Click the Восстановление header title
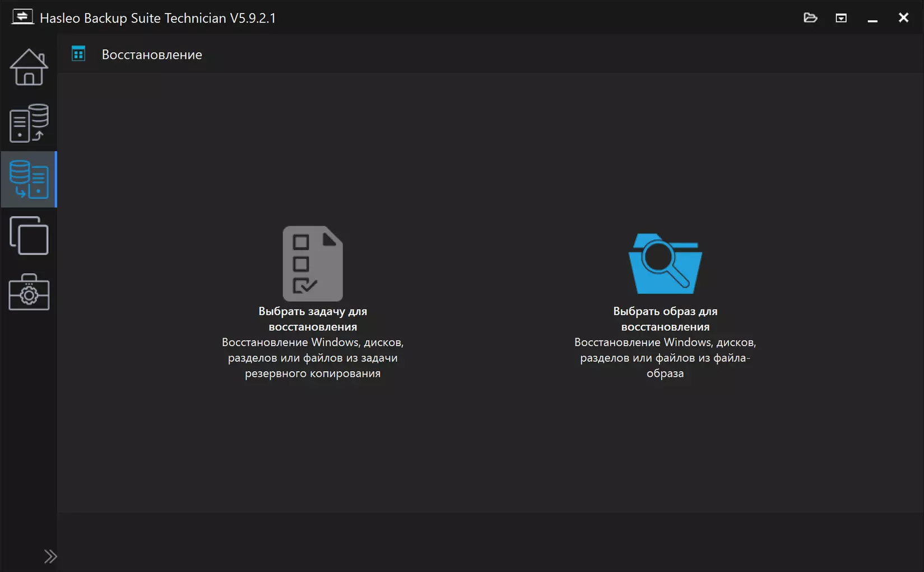This screenshot has width=924, height=572. point(152,54)
